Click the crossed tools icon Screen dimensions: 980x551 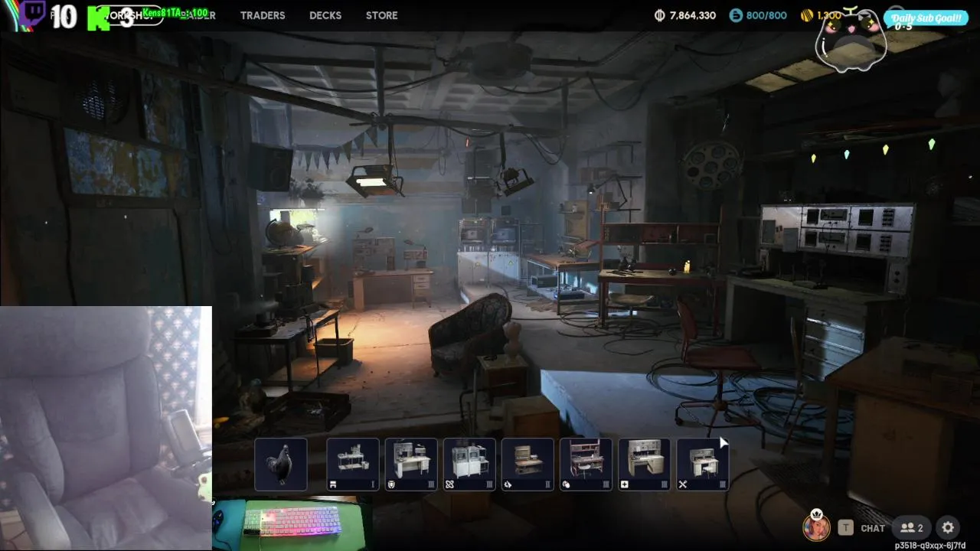point(682,484)
